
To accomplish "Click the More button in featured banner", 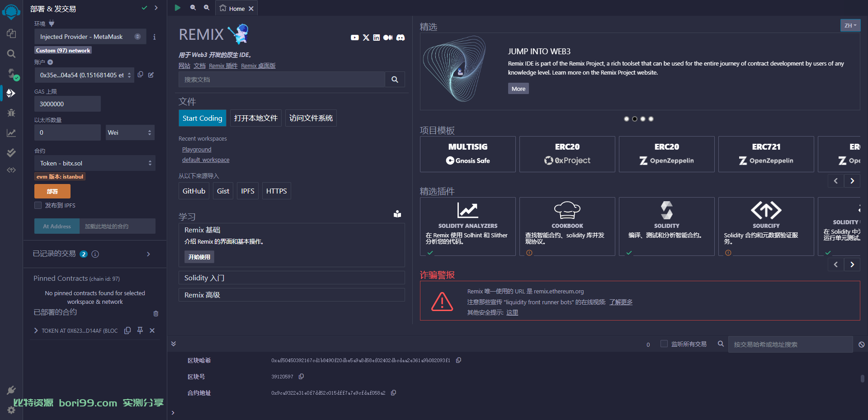I will tap(519, 89).
